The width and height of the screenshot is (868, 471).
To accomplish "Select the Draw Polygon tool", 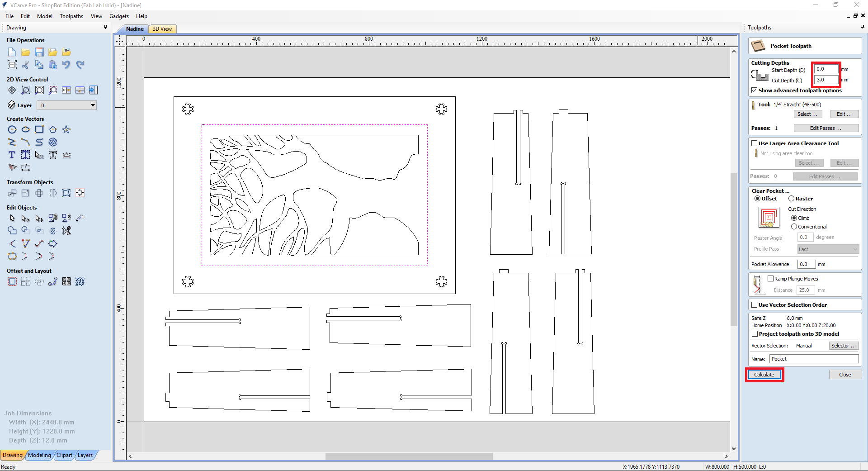I will [53, 129].
